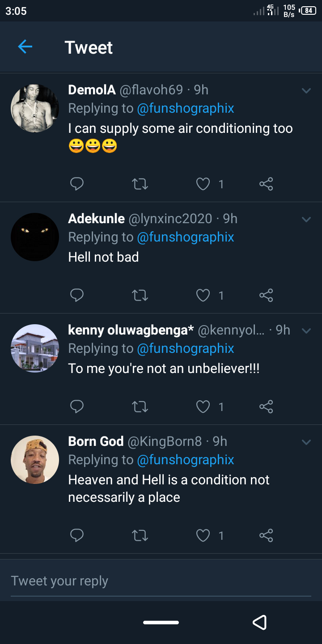Open options chevron on DemolA's tweet
322x644 pixels.
pos(306,91)
